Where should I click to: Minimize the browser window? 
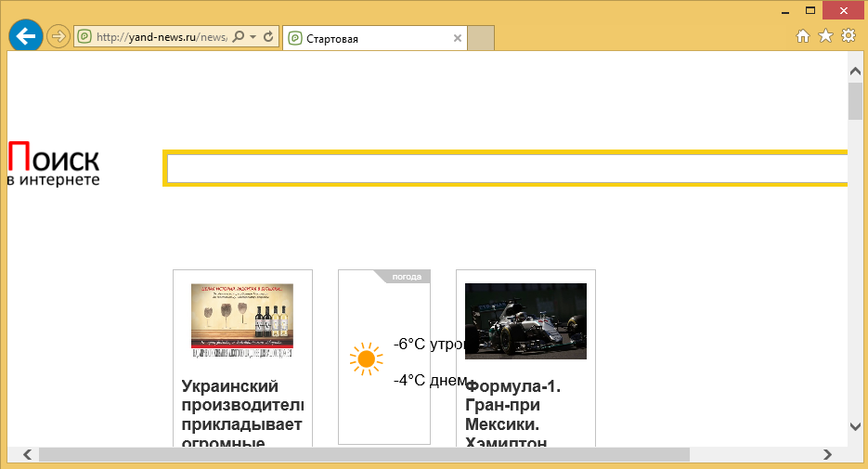coord(785,11)
